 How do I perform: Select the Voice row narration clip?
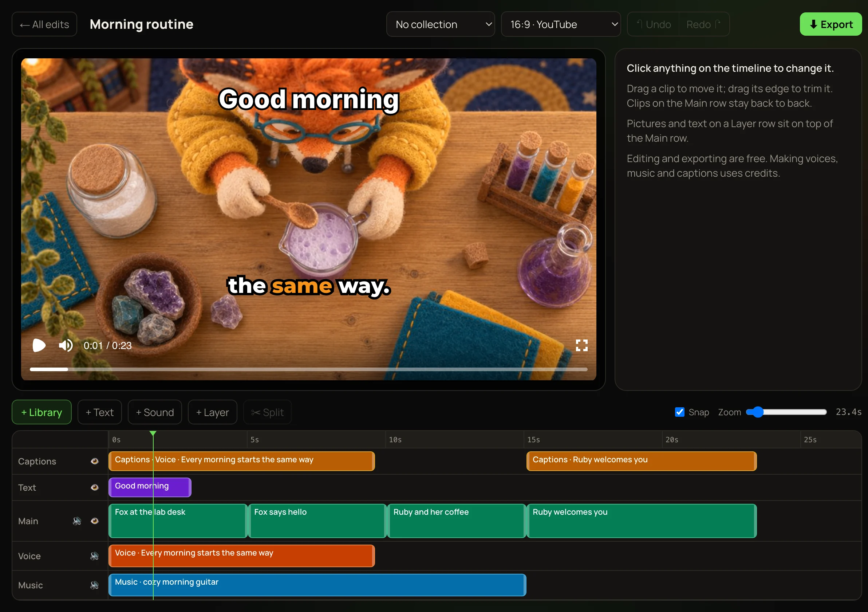[x=241, y=556]
